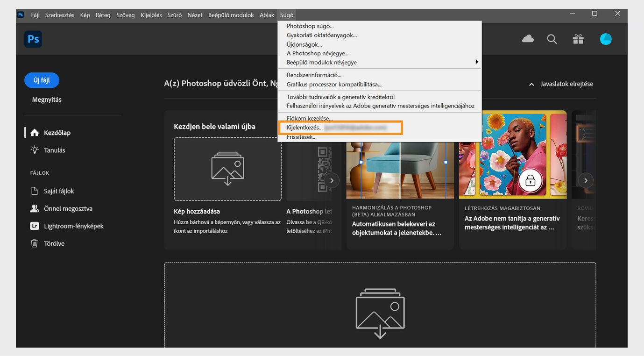The height and width of the screenshot is (356, 644).
Task: Open the Creative Cloud sync status icon
Action: point(528,39)
